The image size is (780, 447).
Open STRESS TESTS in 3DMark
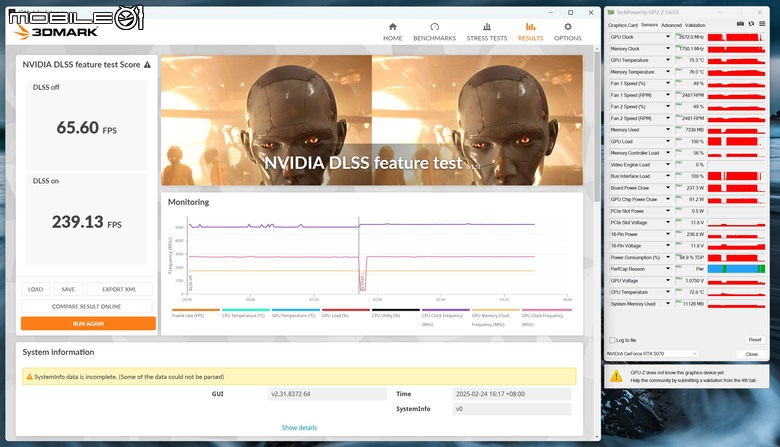(x=487, y=32)
